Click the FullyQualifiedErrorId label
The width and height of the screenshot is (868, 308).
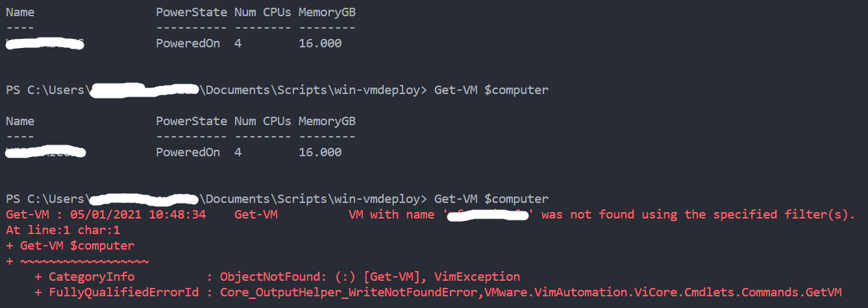pyautogui.click(x=124, y=292)
